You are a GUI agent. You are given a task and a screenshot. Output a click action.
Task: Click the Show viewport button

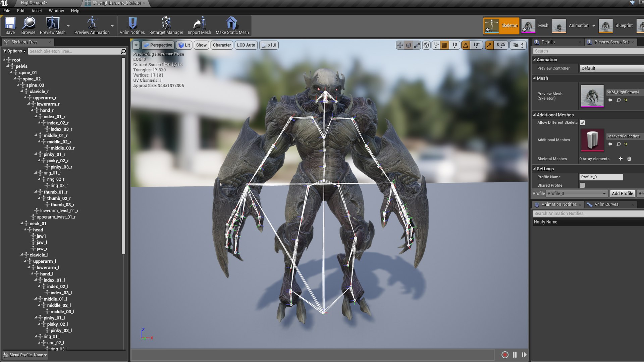(201, 45)
